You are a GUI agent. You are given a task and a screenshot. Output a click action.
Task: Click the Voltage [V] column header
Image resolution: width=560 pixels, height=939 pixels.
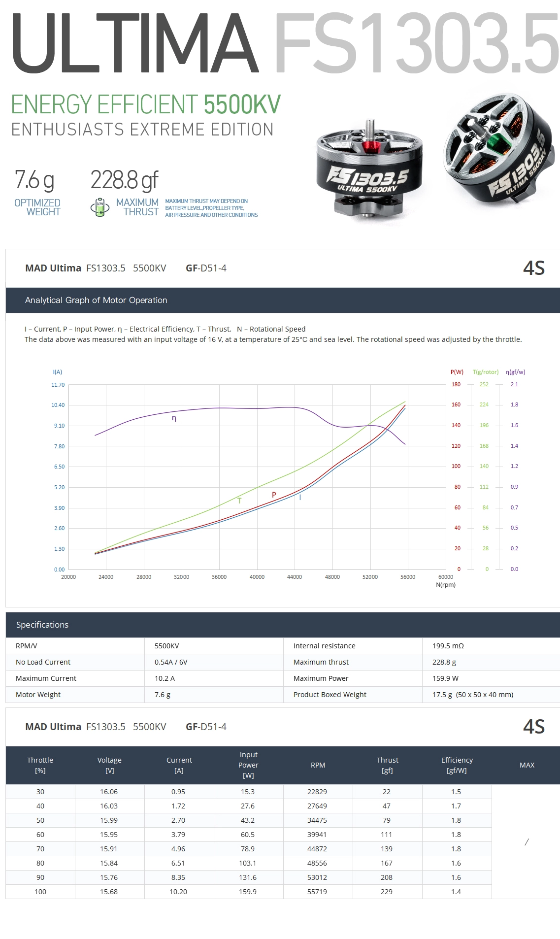pos(109,765)
